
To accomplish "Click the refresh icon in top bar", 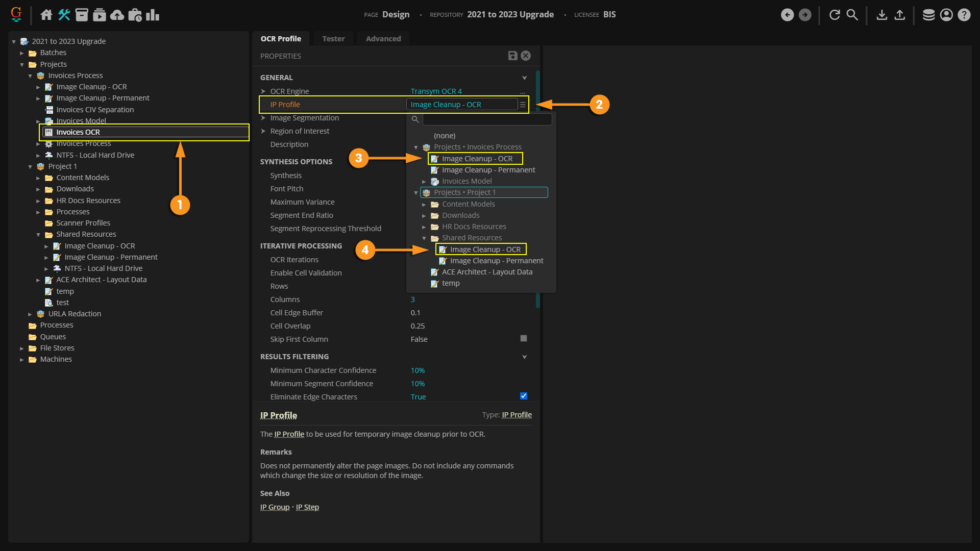I will point(835,15).
